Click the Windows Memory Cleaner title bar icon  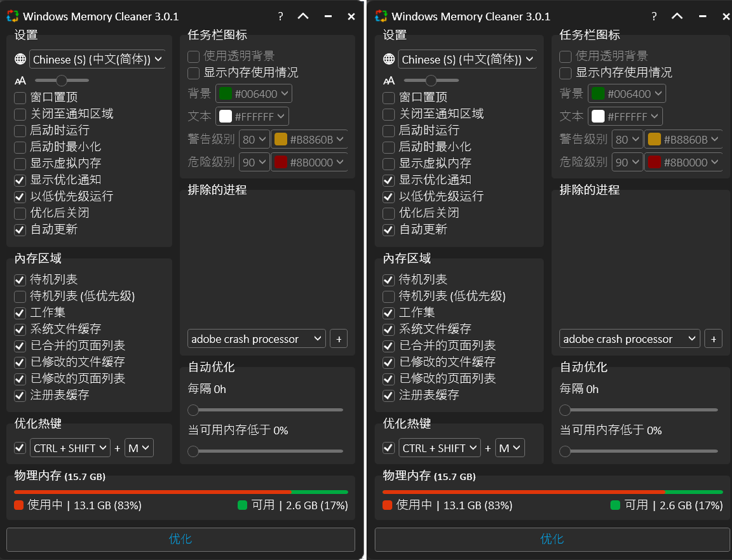click(11, 17)
